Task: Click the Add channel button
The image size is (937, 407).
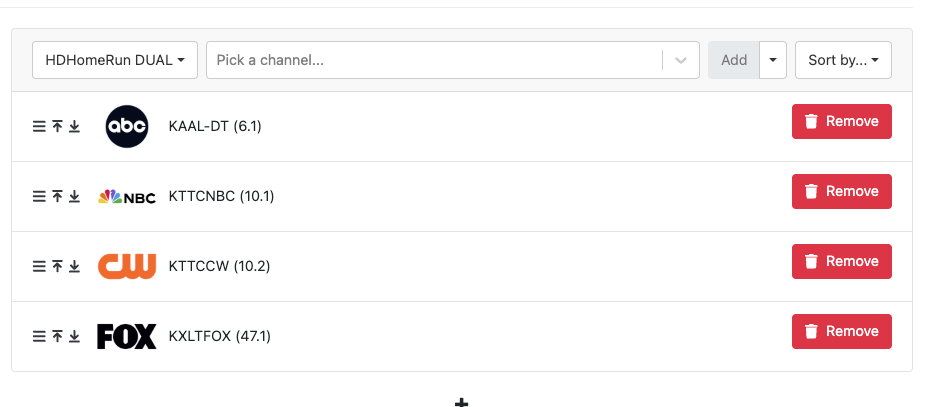Action: (x=734, y=60)
